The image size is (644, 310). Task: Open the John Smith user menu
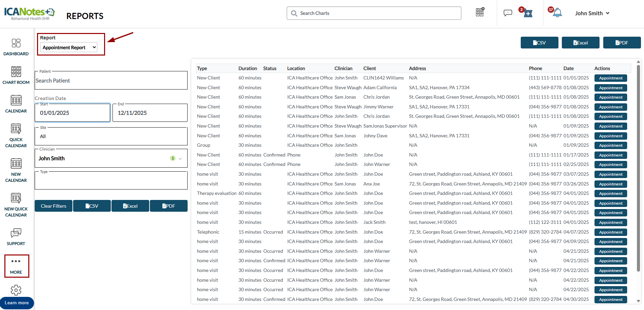(592, 13)
